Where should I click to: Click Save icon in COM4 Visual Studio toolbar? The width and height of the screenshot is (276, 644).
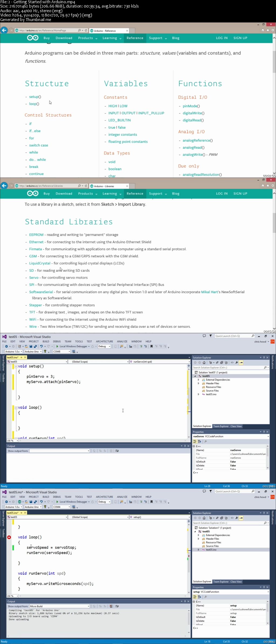(31, 502)
